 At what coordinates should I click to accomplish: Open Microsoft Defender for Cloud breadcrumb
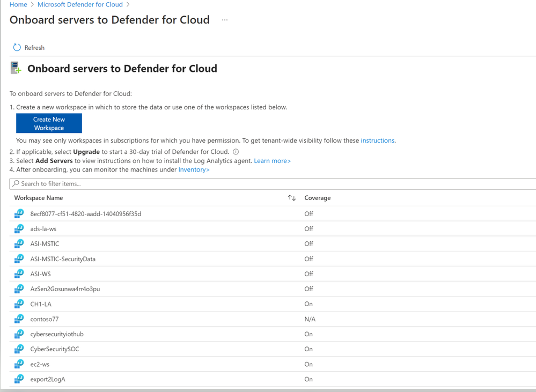tap(80, 4)
